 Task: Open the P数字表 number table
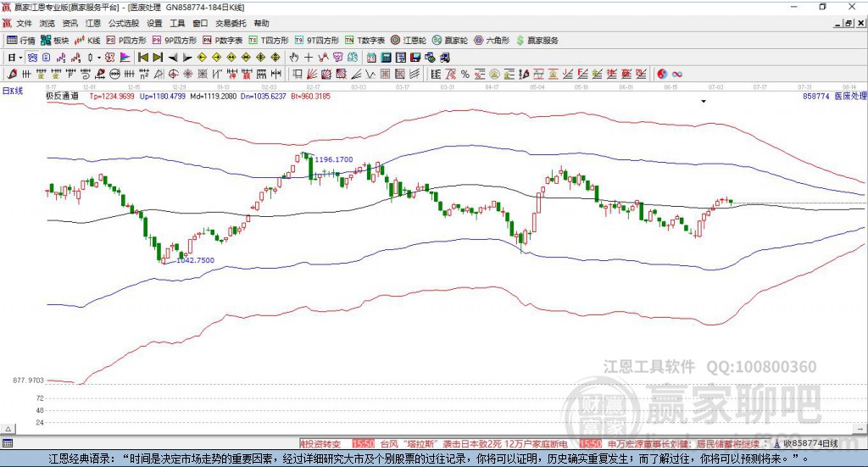223,41
